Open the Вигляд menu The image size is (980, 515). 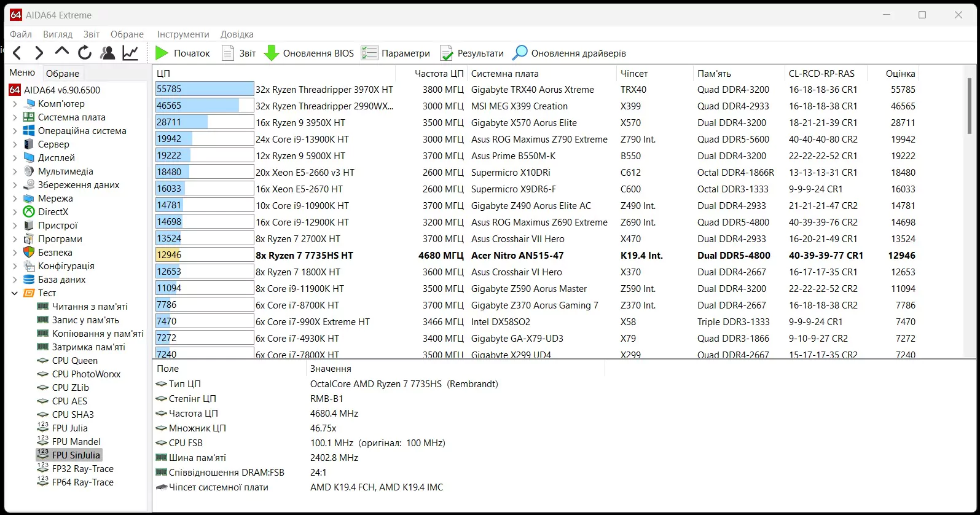pyautogui.click(x=58, y=34)
